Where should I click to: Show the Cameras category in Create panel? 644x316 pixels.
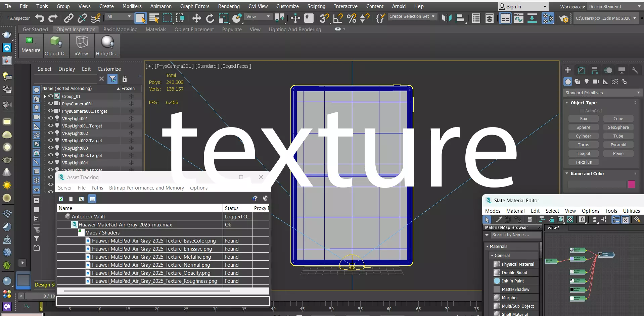click(596, 82)
